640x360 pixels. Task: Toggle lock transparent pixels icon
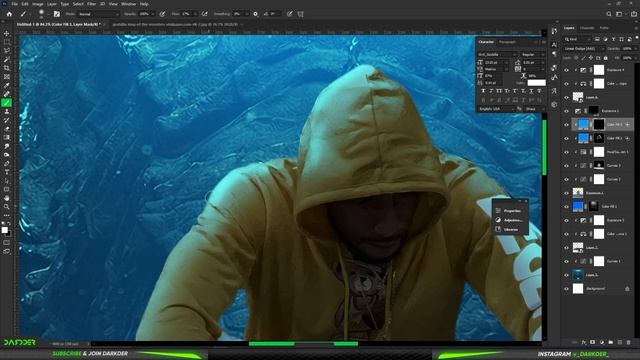point(576,58)
